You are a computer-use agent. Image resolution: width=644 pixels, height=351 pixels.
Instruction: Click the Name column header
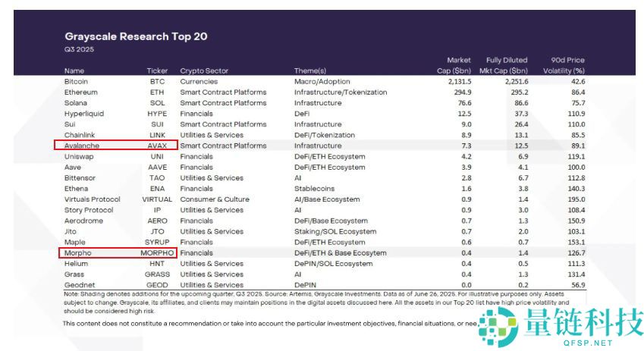tap(74, 71)
